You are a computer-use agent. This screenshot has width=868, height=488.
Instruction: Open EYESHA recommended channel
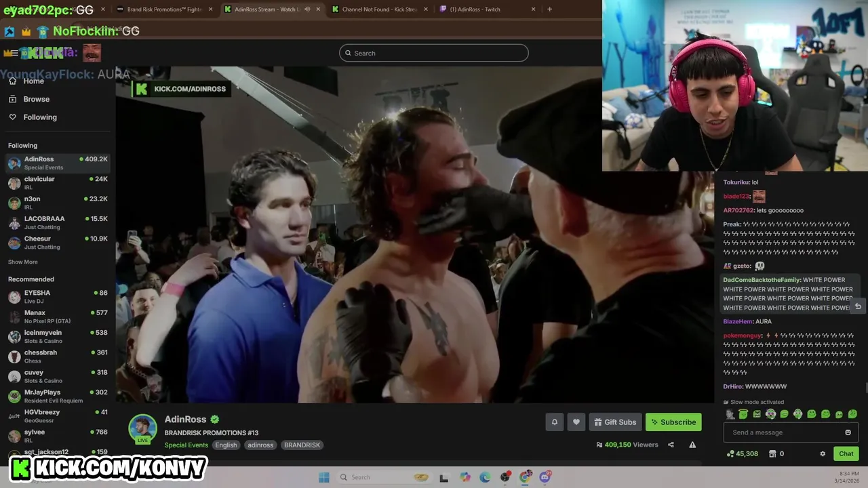click(x=58, y=296)
